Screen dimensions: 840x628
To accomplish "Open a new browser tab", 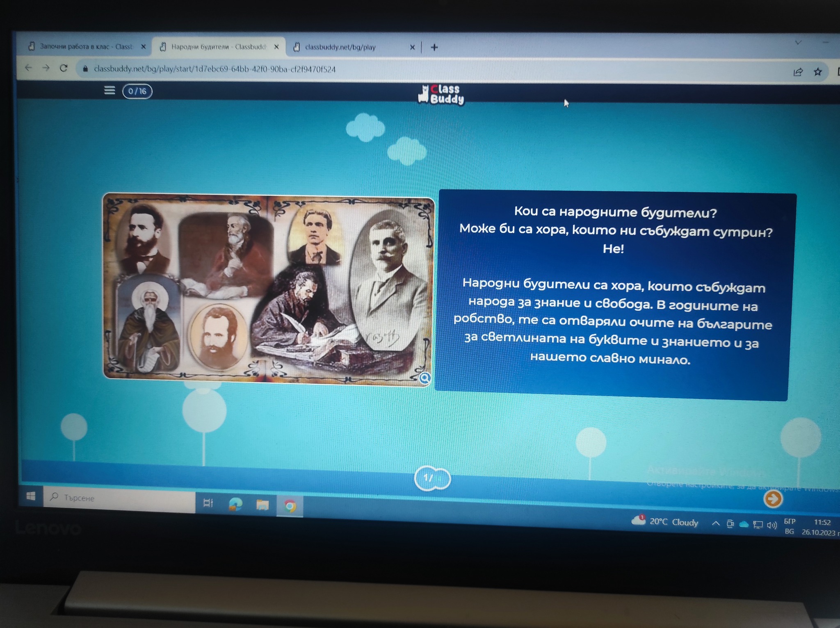I will pyautogui.click(x=434, y=48).
